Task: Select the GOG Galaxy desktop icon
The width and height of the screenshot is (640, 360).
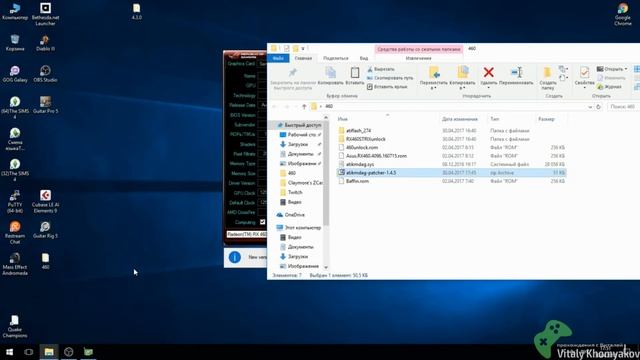Action: click(x=15, y=73)
